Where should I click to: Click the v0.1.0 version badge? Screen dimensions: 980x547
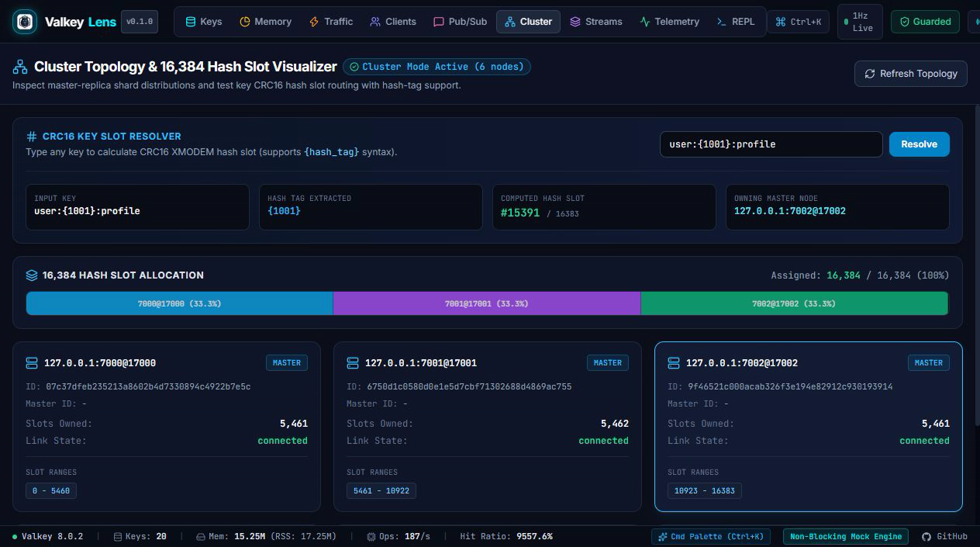[140, 22]
